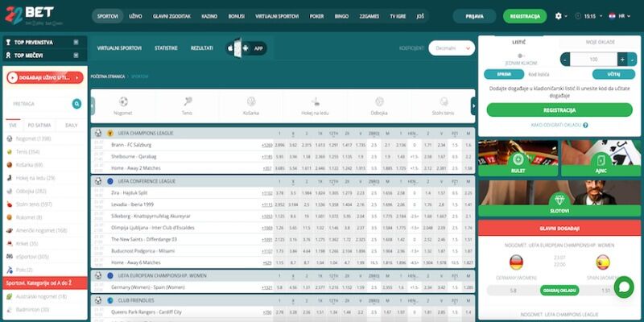Image resolution: width=644 pixels, height=322 pixels.
Task: Click the green REGISTRACIJA button in betslip
Action: [559, 110]
